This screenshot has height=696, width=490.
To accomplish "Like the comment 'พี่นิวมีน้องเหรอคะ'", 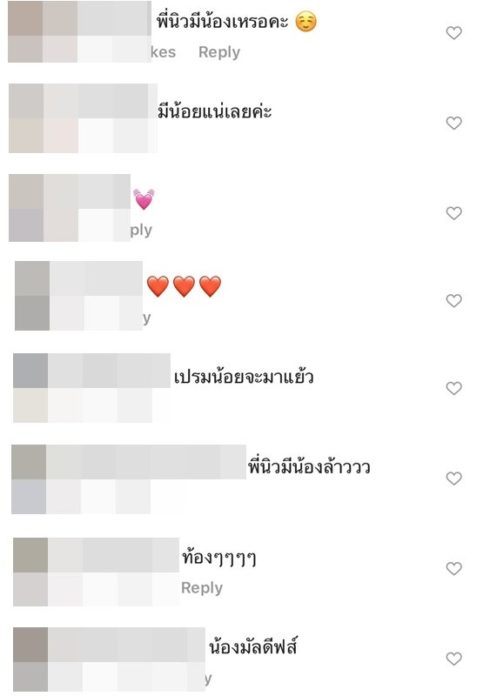I will [454, 32].
